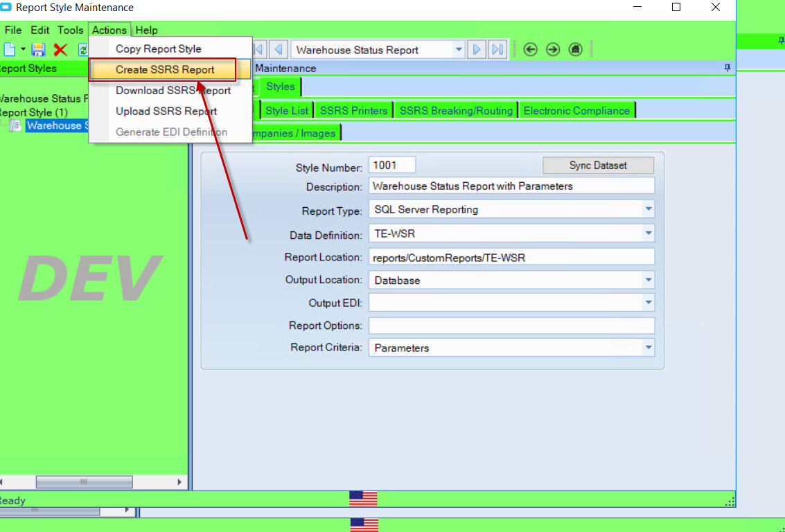Open the New icon's dropdown arrow
The width and height of the screenshot is (785, 532).
click(23, 50)
